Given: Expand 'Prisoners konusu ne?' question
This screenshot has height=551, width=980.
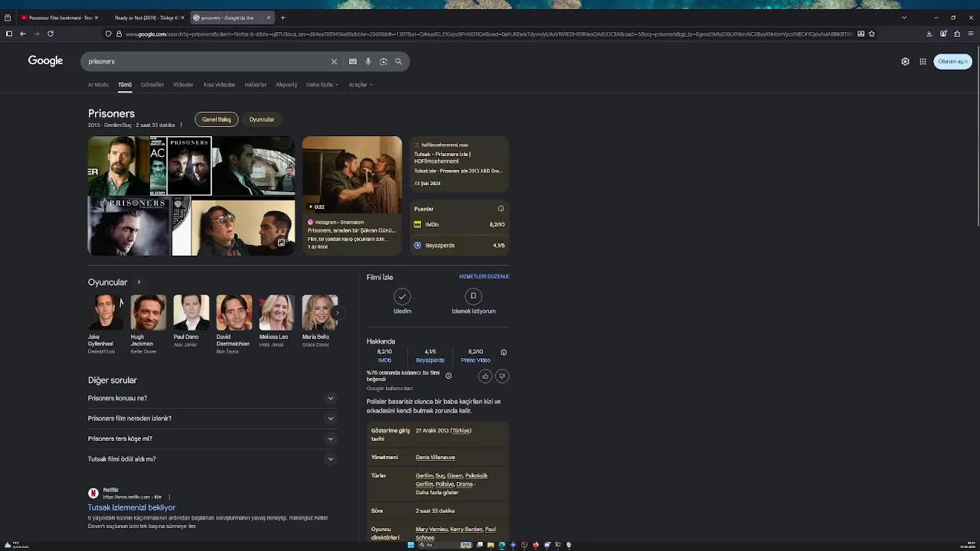Looking at the screenshot, I should (212, 398).
